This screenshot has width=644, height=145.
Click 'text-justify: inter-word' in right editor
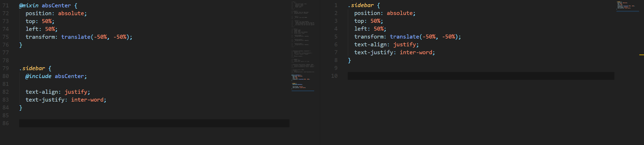coord(394,52)
